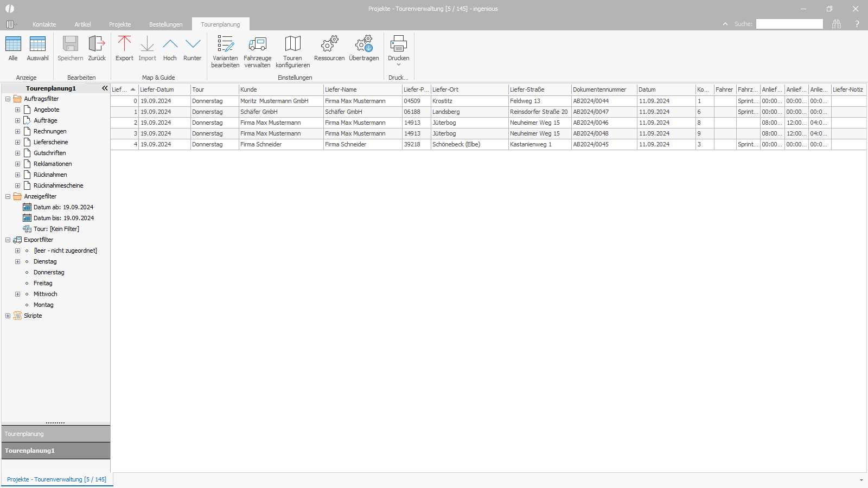Click the Übertragen gear icon
The image size is (868, 488).
click(364, 44)
